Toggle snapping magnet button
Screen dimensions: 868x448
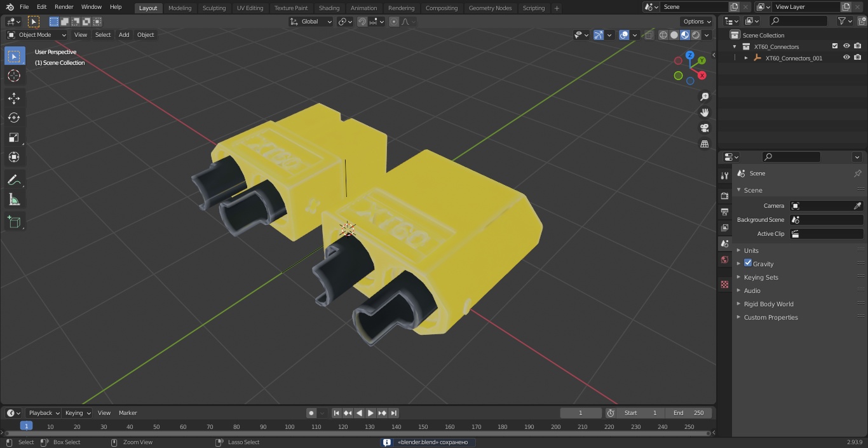point(362,22)
